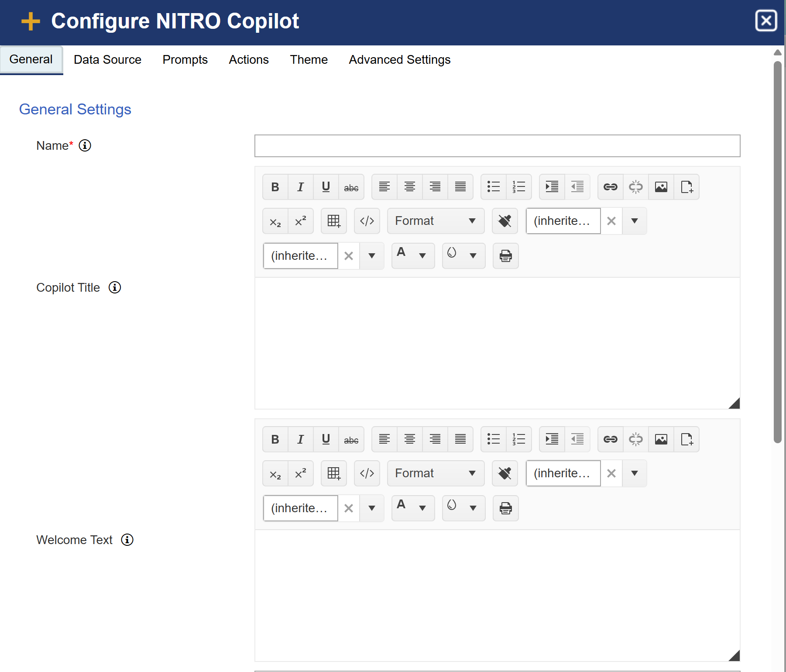Click the Name input field

coord(497,146)
